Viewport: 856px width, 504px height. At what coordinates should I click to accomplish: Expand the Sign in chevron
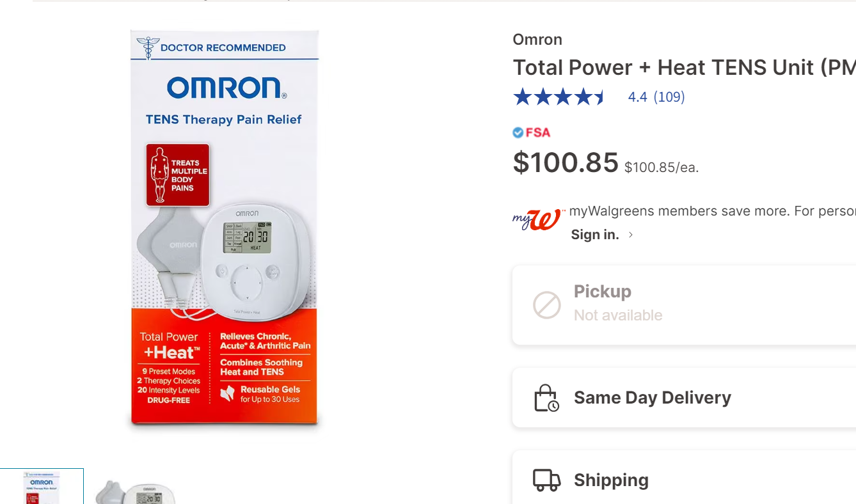pos(630,235)
